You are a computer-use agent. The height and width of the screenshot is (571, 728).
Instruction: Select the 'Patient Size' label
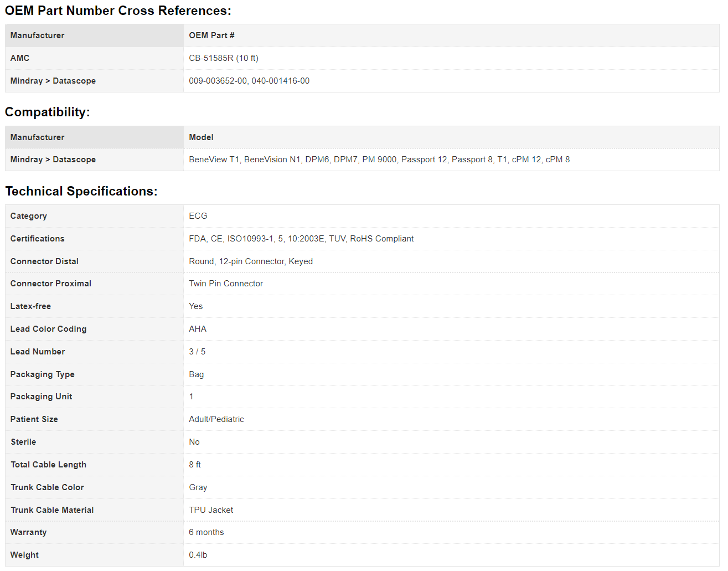34,419
